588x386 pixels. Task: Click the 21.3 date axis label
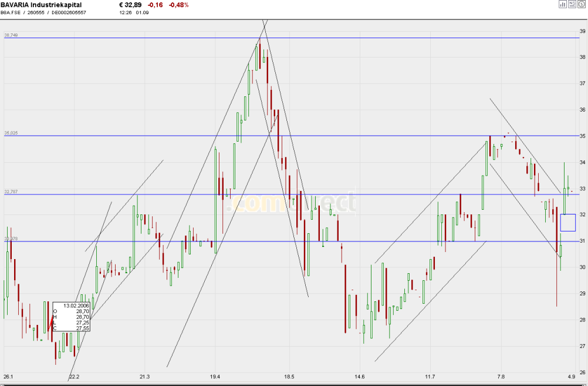coord(144,377)
